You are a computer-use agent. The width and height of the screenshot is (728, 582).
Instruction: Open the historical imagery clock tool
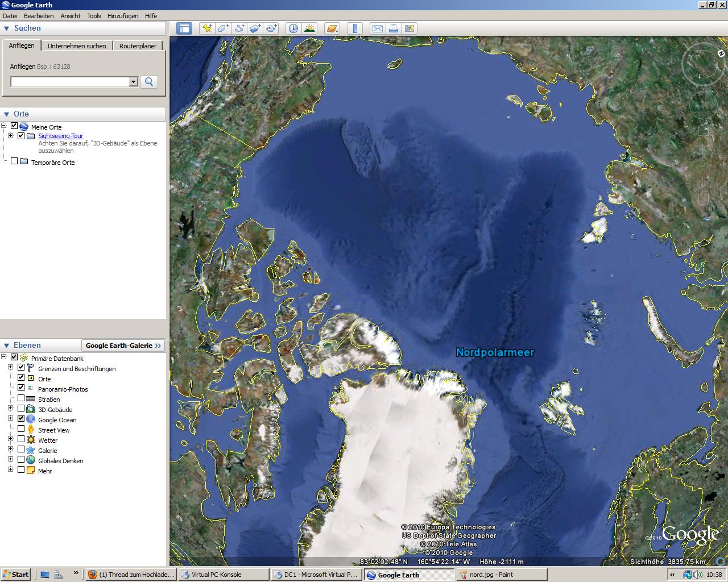[293, 28]
